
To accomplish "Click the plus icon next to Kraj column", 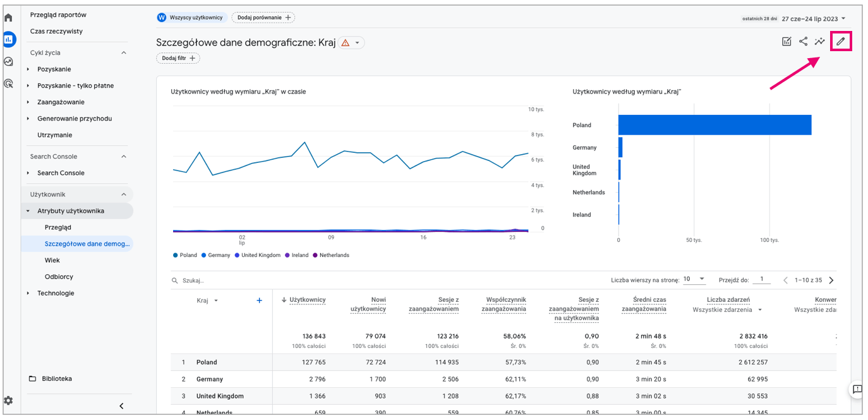I will coord(259,301).
